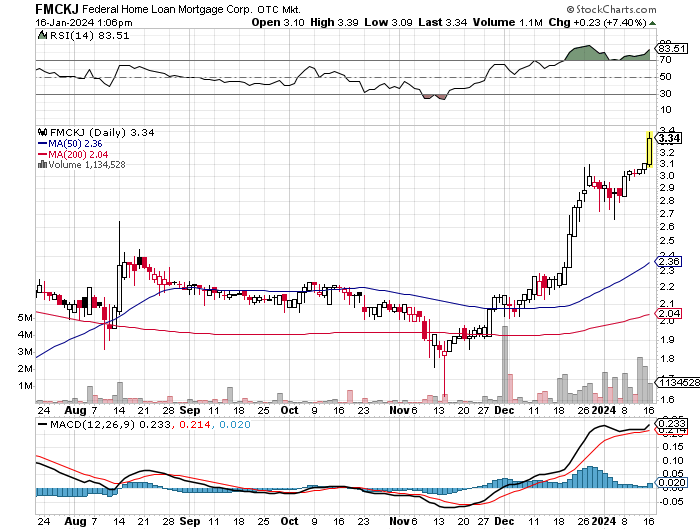Click the blue 0.020 histogram legend value
Viewport: 700px width, 530px height.
235,424
